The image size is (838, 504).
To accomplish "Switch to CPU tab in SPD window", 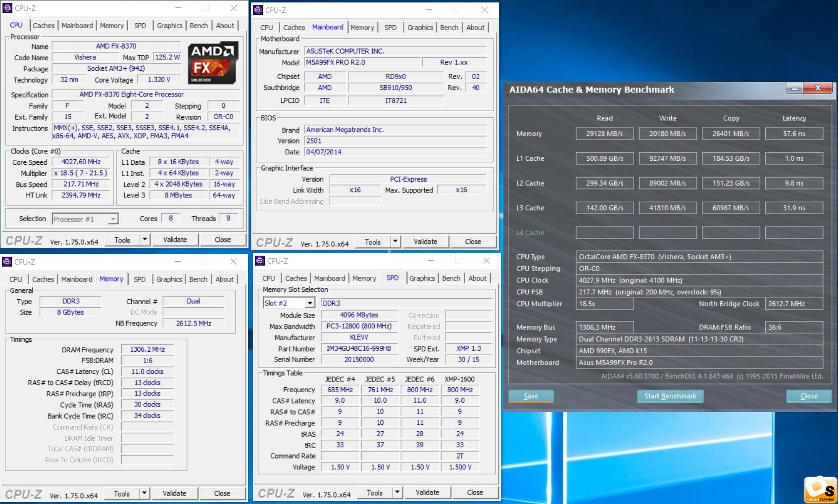I will [269, 278].
